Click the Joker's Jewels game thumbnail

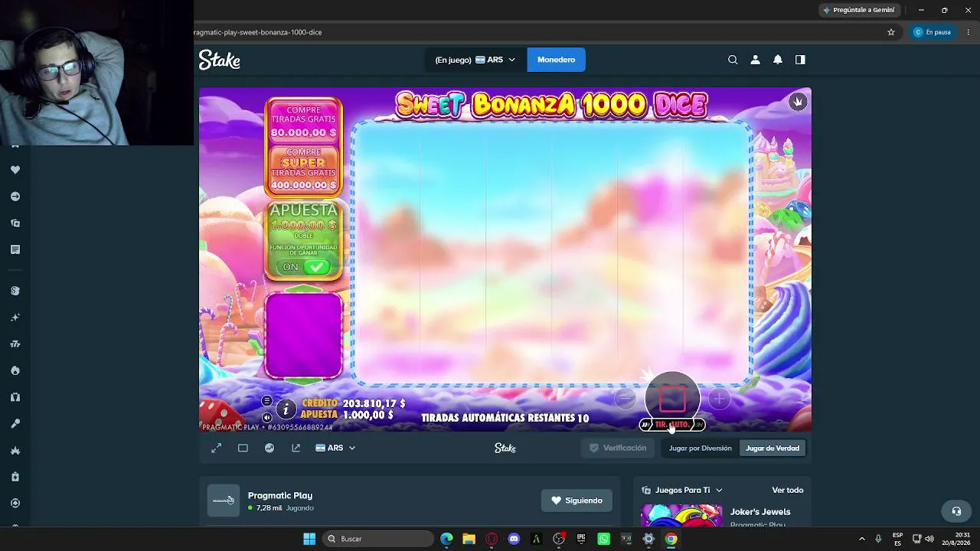tap(681, 515)
